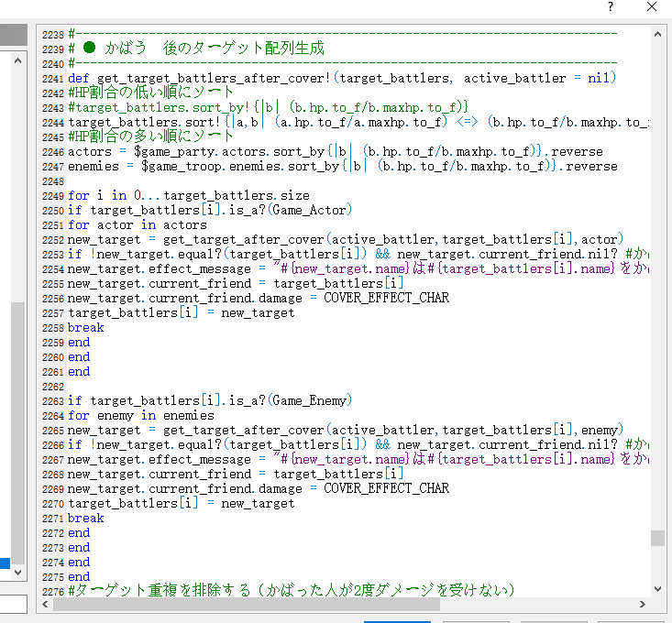Viewport: 672px width, 623px height.
Task: Close the script editor window
Action: 652,6
